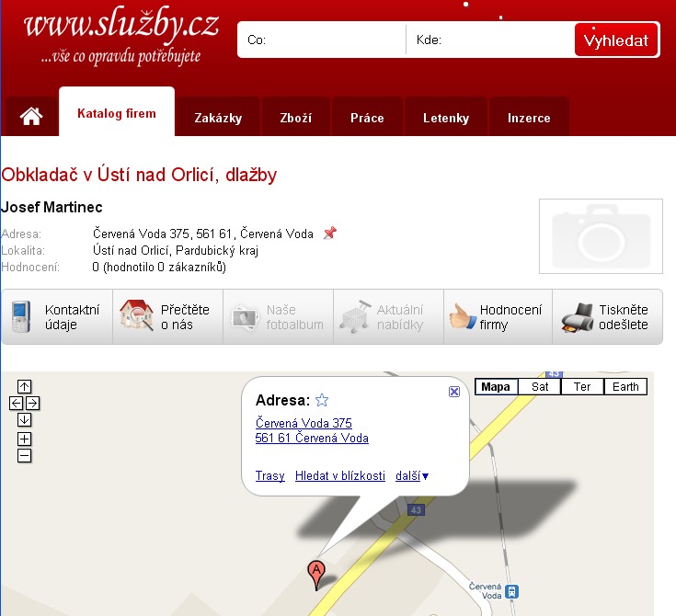Expand the další dropdown
Viewport: 676px width, 616px height.
(x=412, y=476)
